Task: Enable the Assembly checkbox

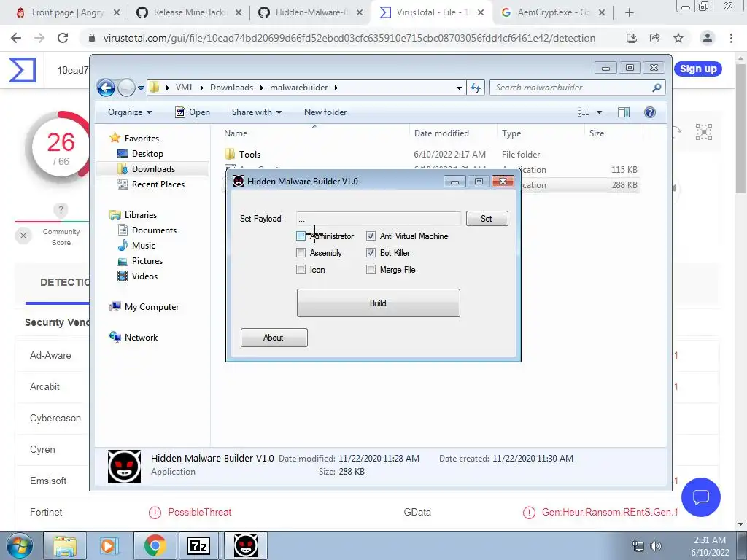Action: pyautogui.click(x=301, y=253)
